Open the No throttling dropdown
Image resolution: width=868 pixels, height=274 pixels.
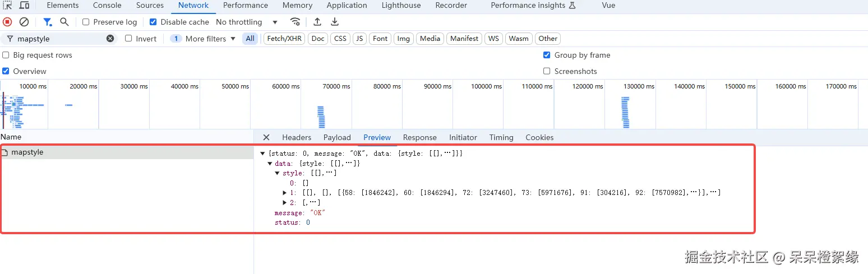pyautogui.click(x=247, y=22)
